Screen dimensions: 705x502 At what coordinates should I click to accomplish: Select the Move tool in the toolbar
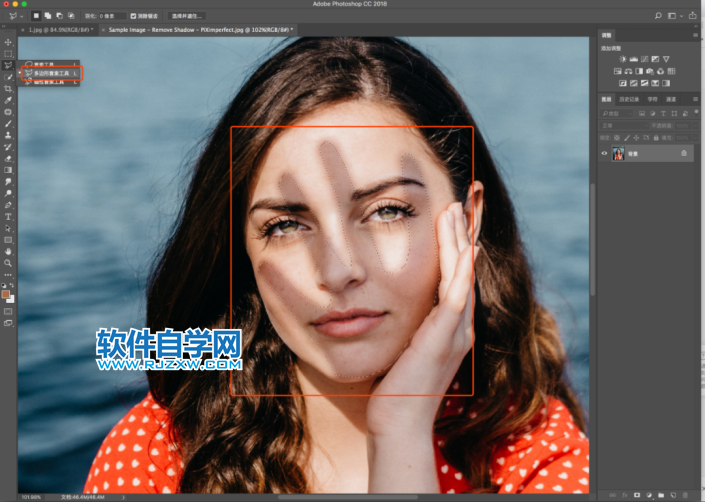[8, 41]
